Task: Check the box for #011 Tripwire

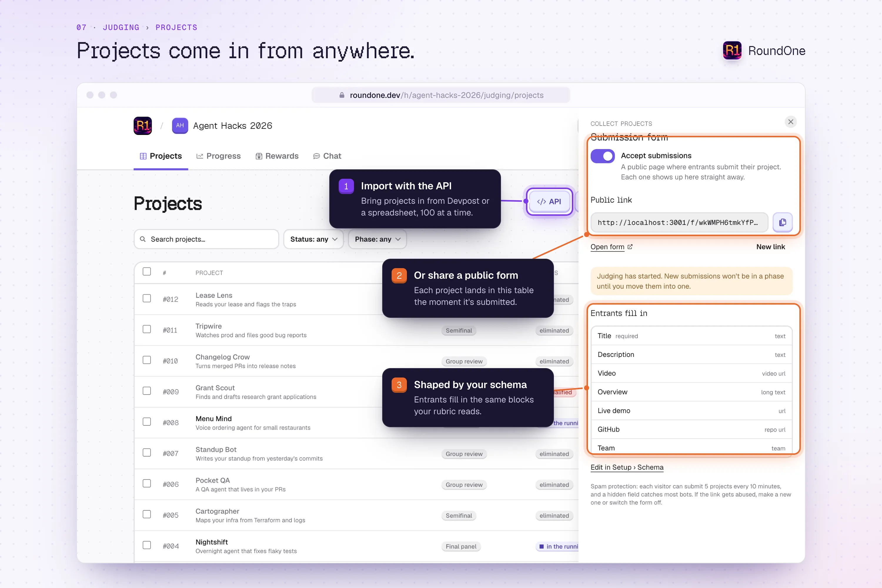Action: [x=147, y=329]
